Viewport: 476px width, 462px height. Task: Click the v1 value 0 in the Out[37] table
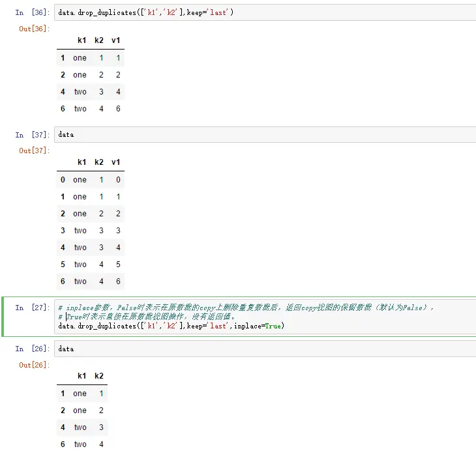pos(118,180)
